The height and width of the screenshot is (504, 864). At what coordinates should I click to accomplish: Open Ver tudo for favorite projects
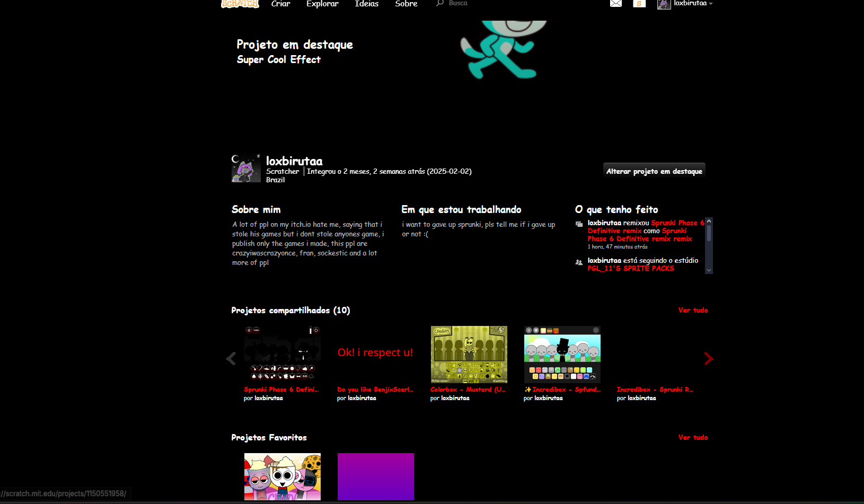pyautogui.click(x=693, y=437)
